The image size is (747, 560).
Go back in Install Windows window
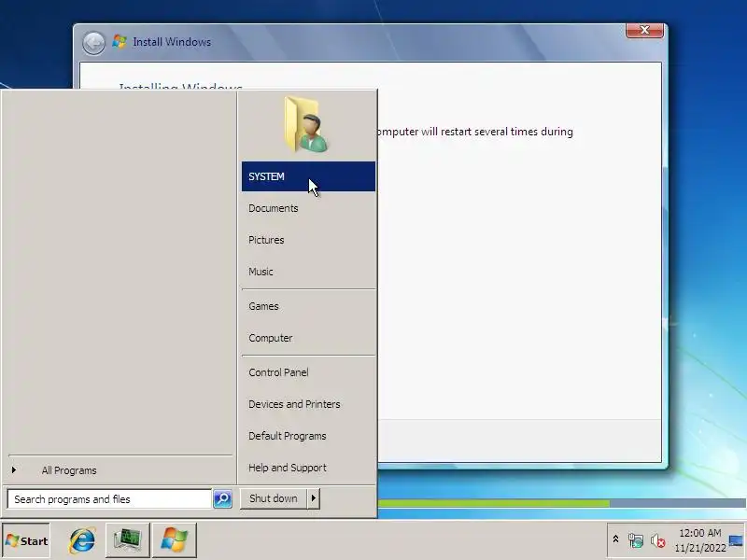pos(93,43)
